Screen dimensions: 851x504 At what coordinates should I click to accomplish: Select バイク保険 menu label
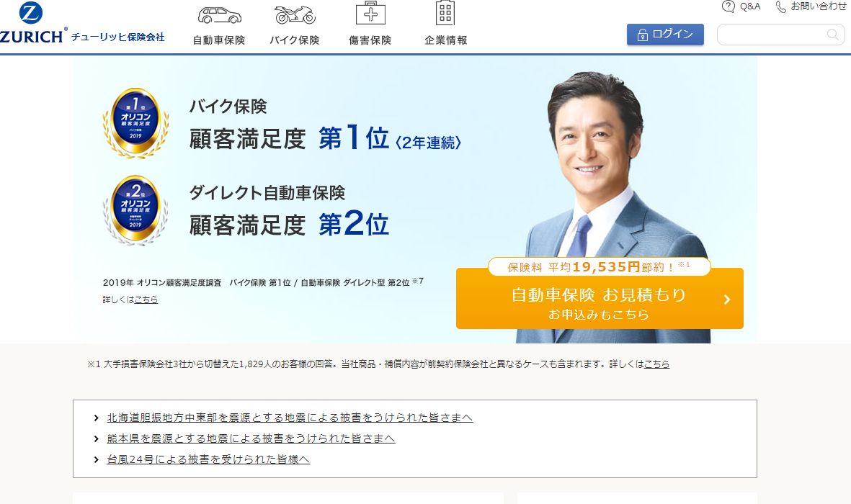tap(295, 40)
